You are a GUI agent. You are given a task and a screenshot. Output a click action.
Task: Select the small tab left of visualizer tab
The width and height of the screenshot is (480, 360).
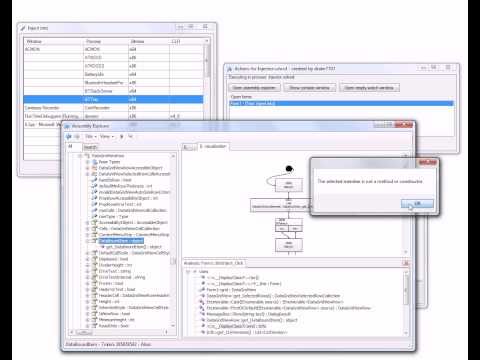pos(190,147)
